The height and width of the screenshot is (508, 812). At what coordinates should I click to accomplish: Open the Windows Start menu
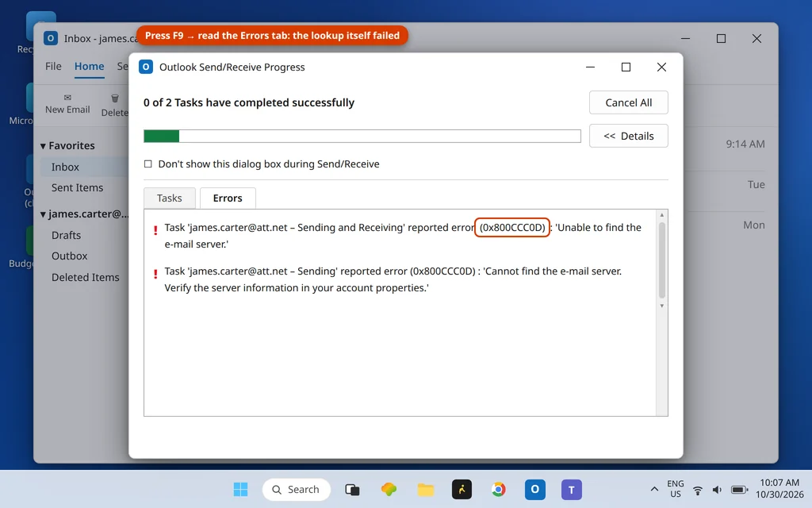(x=241, y=489)
